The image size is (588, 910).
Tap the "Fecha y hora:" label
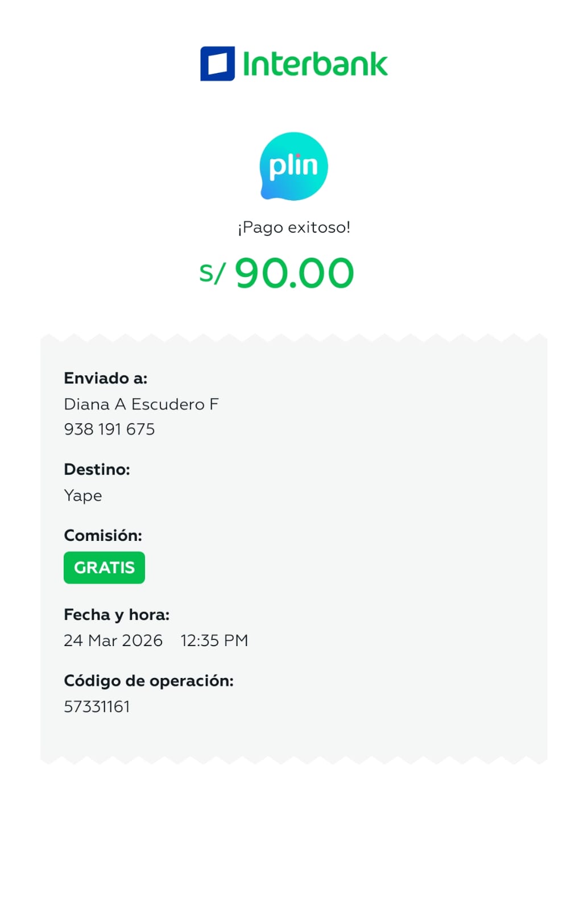117,615
